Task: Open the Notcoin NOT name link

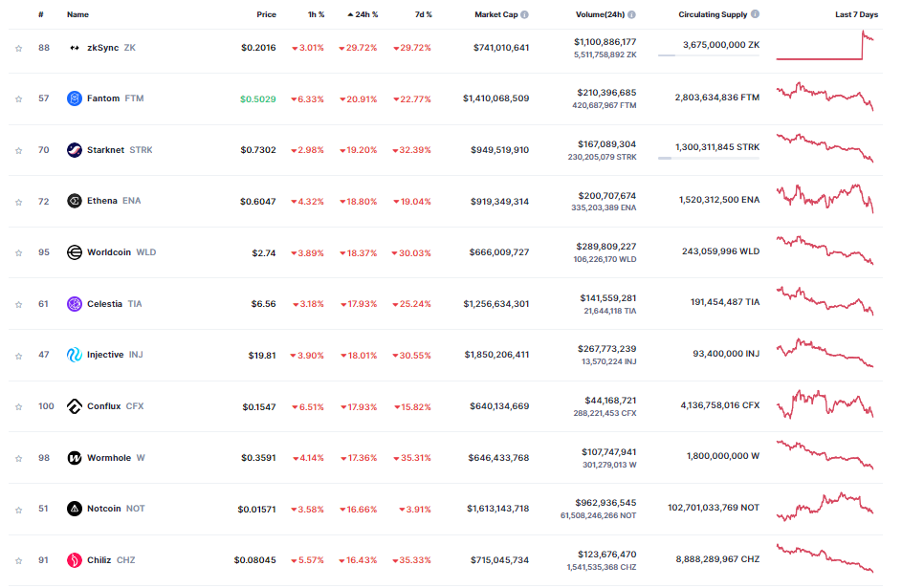Action: (116, 509)
